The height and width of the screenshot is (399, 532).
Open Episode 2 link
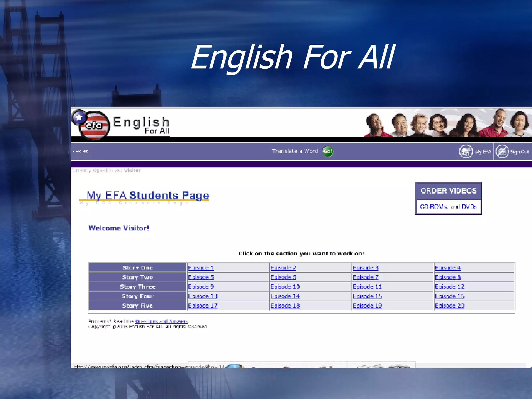[x=283, y=268]
